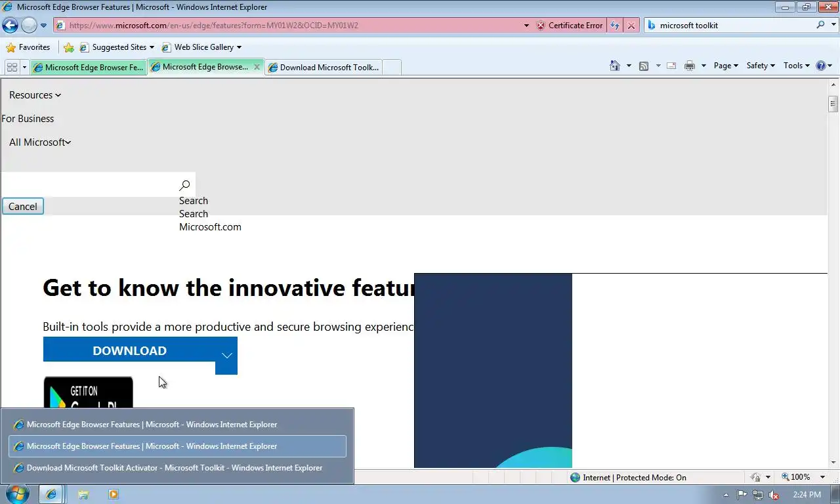Click the Quick Tabs grid icon
Image resolution: width=840 pixels, height=504 pixels.
(12, 67)
